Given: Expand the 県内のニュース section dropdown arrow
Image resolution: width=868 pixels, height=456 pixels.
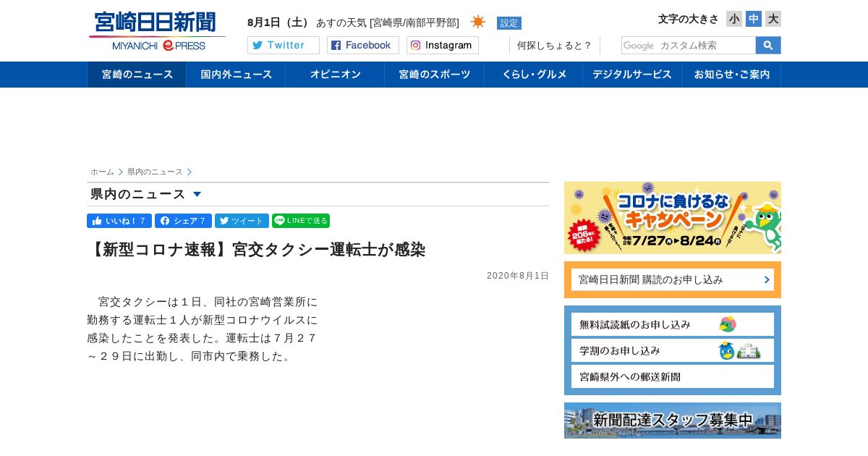Looking at the screenshot, I should point(197,194).
